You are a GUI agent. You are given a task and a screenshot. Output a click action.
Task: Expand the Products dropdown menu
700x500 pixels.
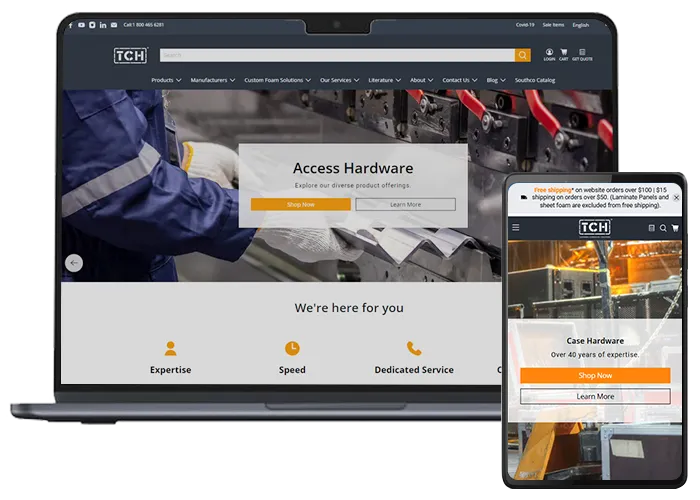166,80
